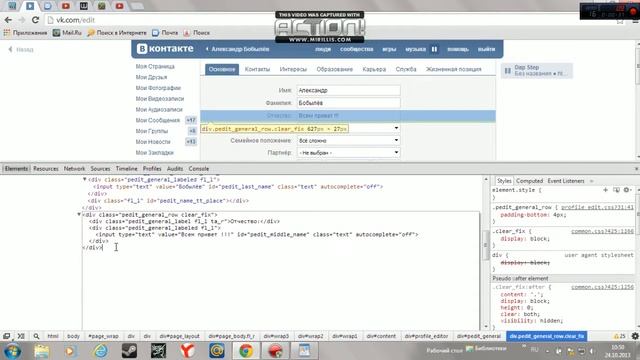Pause the music player in VK header

434,49
